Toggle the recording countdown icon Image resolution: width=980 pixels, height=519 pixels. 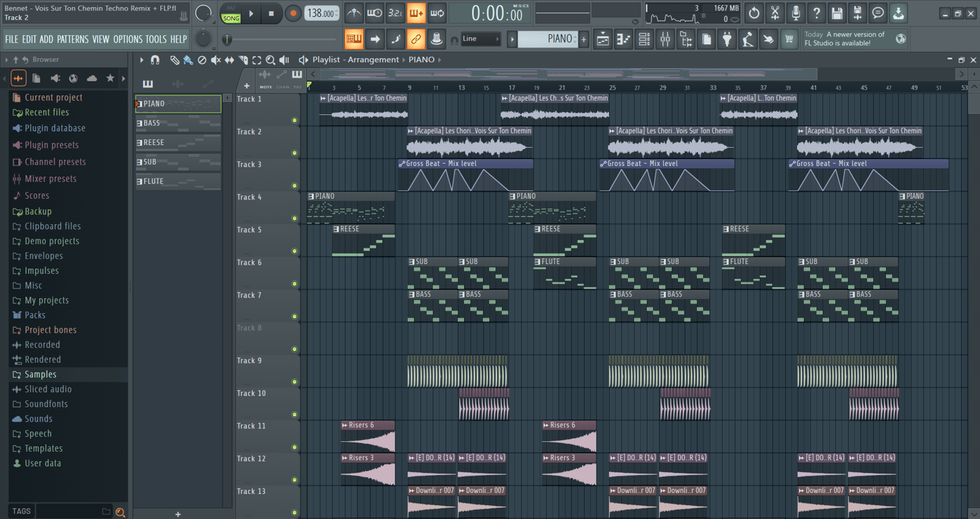click(395, 12)
